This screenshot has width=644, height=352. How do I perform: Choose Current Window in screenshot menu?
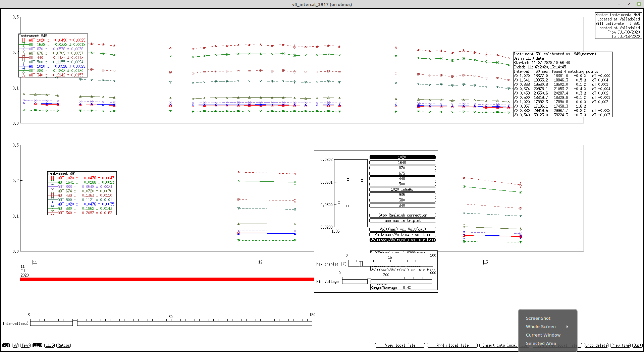coord(543,335)
